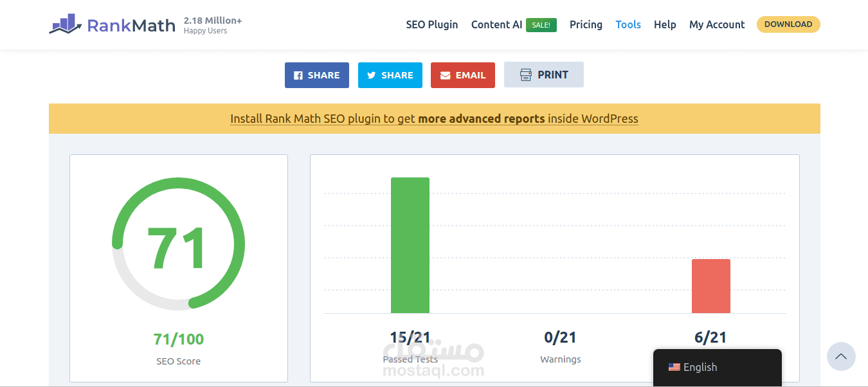Open the Help menu
868x387 pixels.
tap(665, 24)
